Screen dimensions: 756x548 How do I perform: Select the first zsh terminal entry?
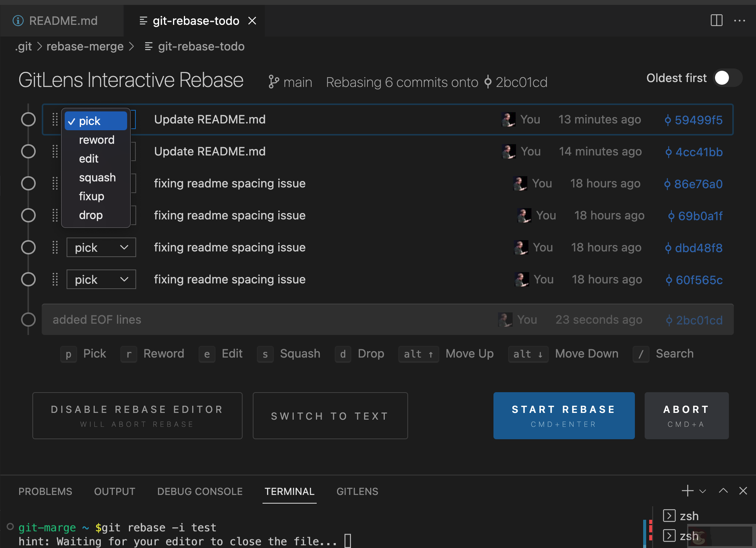tap(689, 516)
